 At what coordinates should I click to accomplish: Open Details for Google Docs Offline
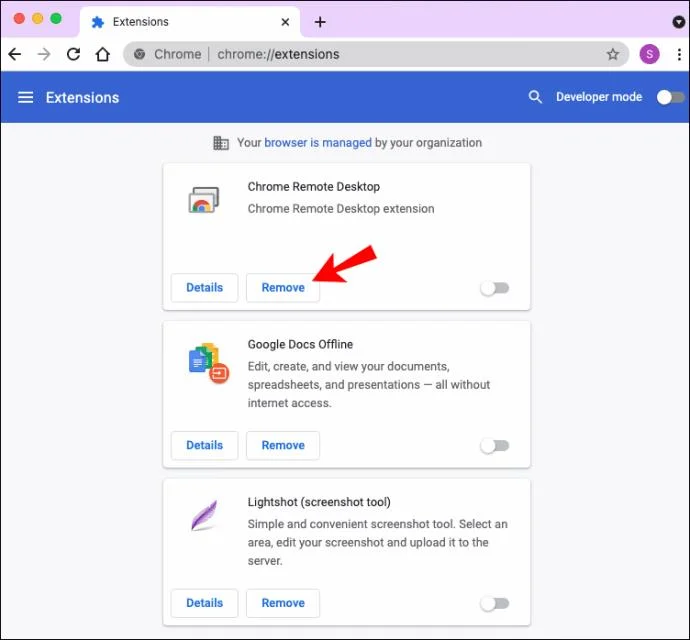pos(205,445)
